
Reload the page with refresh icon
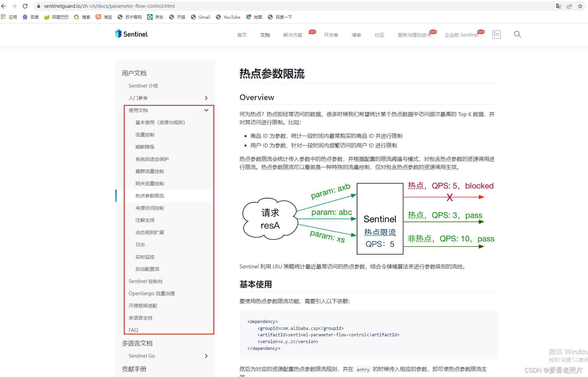pos(25,6)
